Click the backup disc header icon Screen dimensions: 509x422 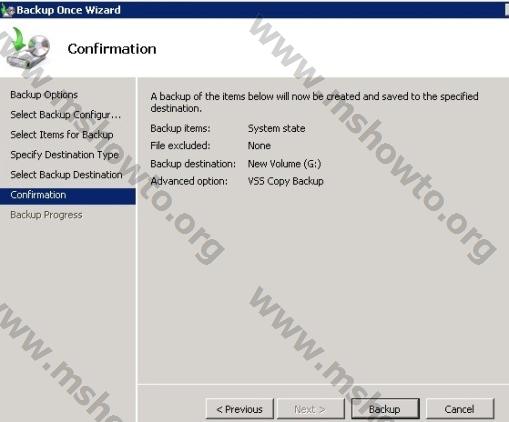point(28,48)
